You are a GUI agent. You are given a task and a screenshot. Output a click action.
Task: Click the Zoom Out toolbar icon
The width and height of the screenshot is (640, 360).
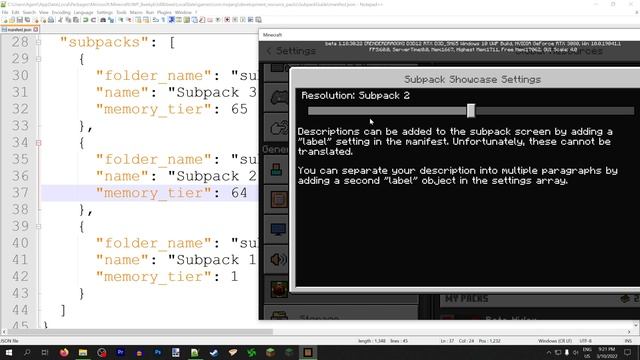tap(129, 20)
